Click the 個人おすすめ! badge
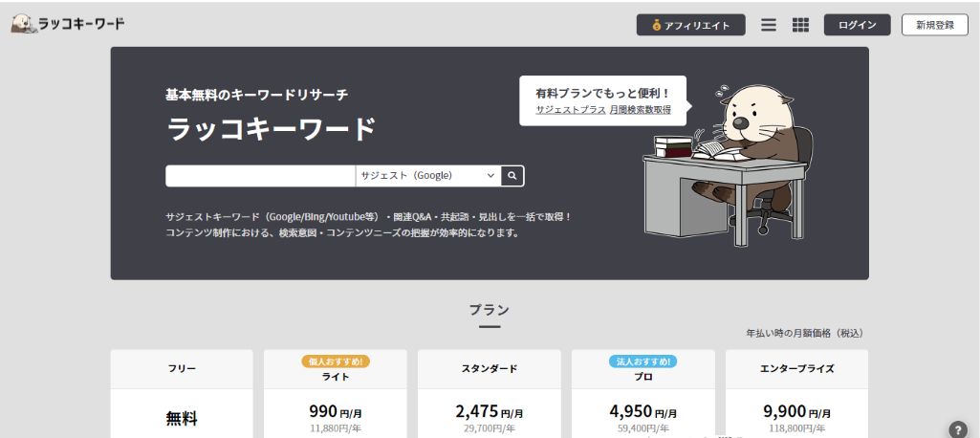The height and width of the screenshot is (438, 980). pos(336,361)
